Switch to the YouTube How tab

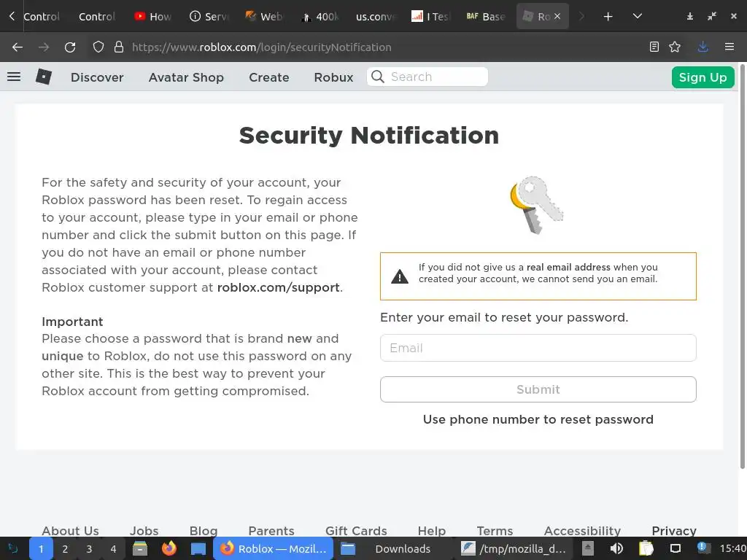coord(152,17)
